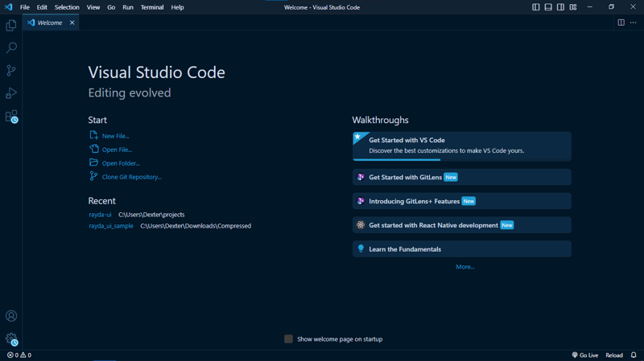
Task: Open the Terminal menu
Action: tap(152, 7)
